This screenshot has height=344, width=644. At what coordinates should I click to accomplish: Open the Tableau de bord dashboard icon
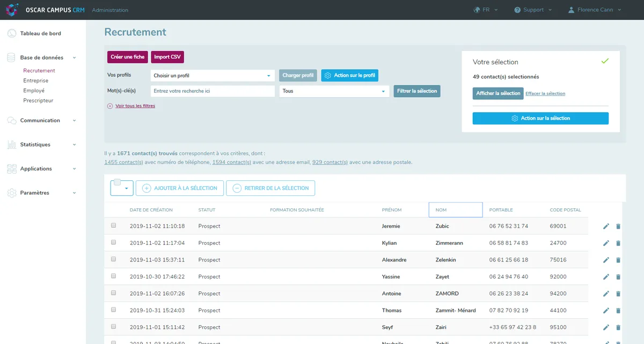pos(12,33)
